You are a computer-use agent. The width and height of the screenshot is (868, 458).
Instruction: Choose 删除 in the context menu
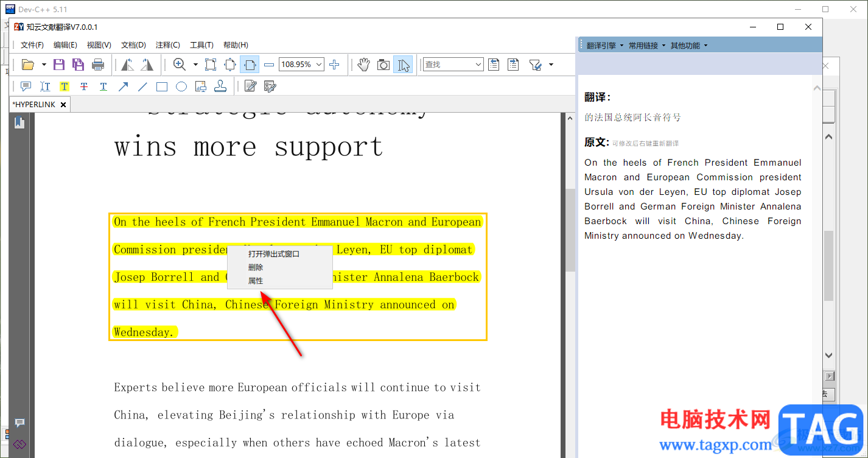(x=256, y=267)
